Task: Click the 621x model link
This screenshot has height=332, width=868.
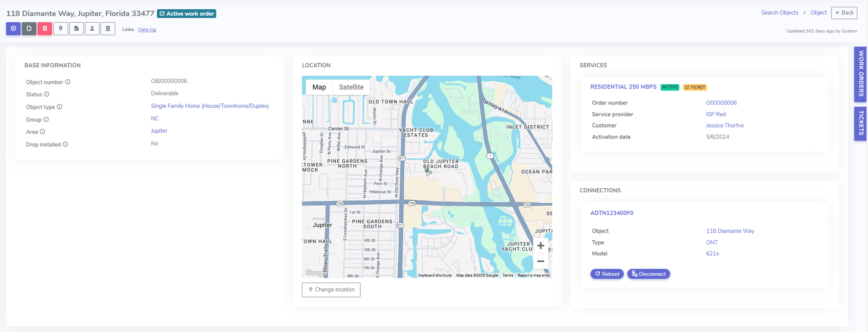Action: coord(712,254)
